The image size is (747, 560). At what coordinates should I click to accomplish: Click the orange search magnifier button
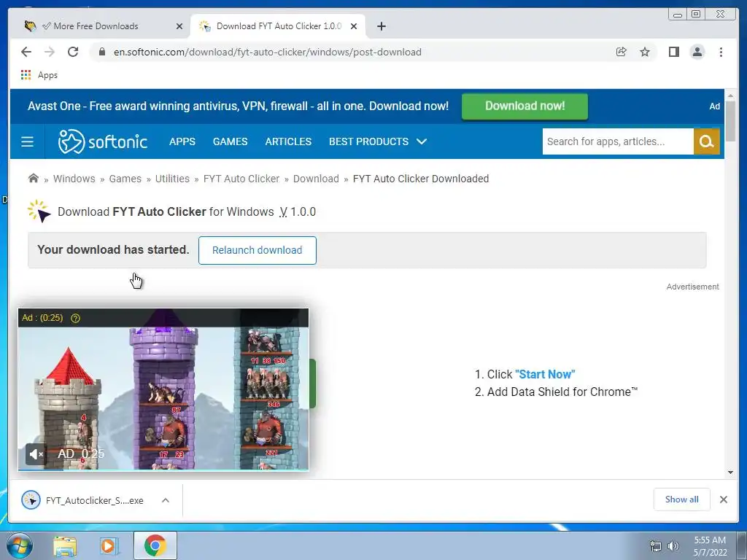[x=706, y=141]
